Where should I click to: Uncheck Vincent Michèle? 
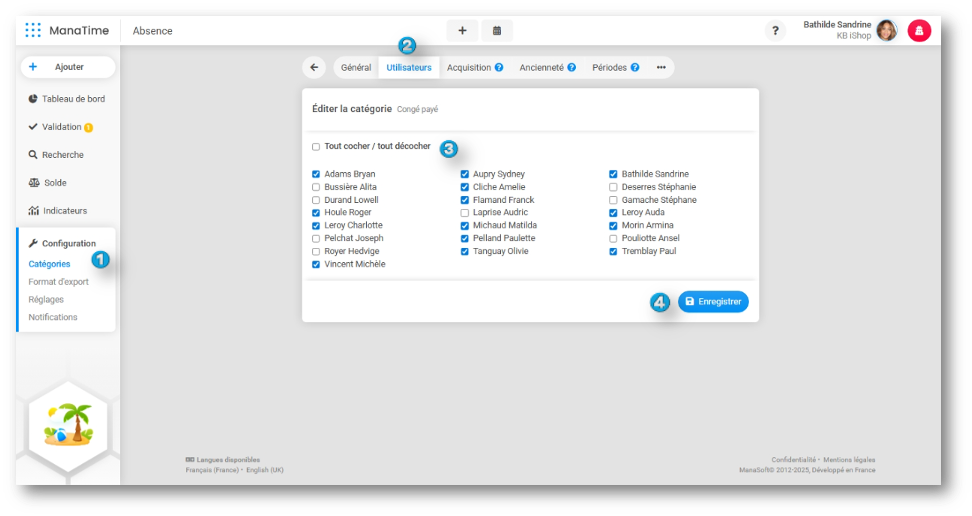coord(316,264)
